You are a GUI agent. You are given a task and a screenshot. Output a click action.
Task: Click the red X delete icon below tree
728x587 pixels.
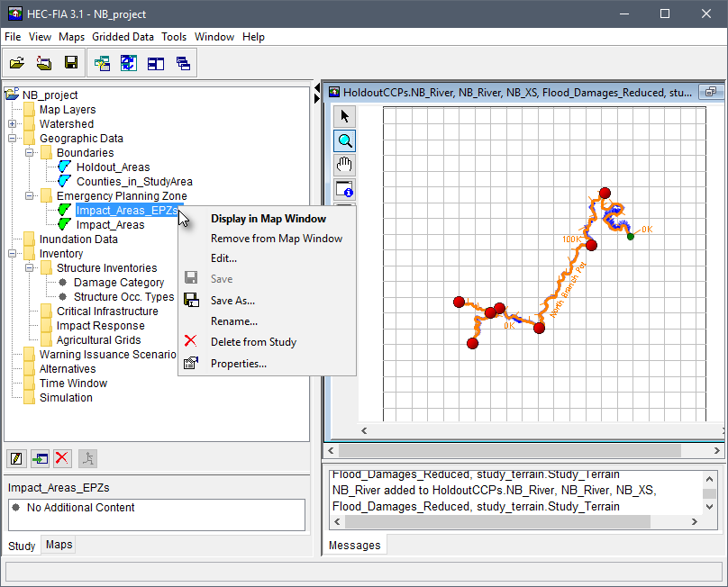pyautogui.click(x=62, y=458)
